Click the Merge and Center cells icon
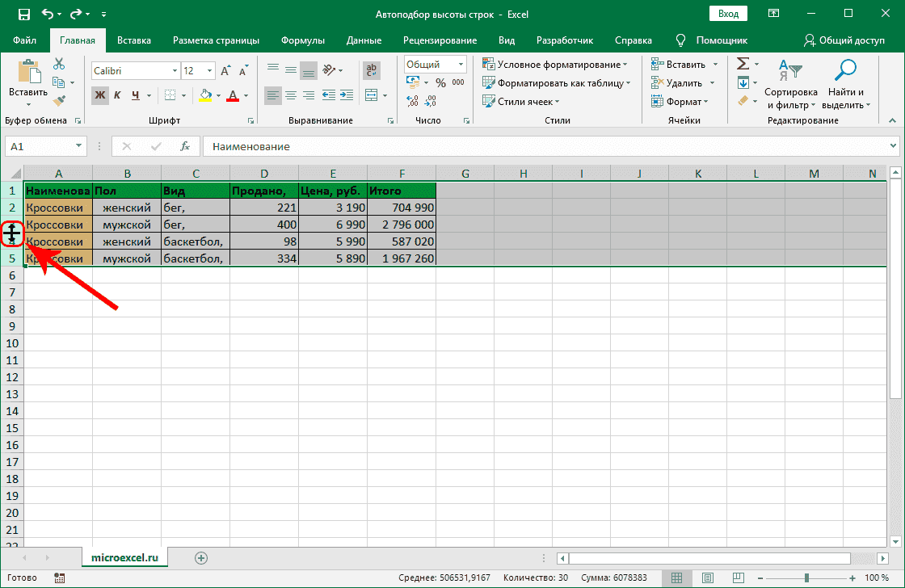905x588 pixels. pos(371,95)
